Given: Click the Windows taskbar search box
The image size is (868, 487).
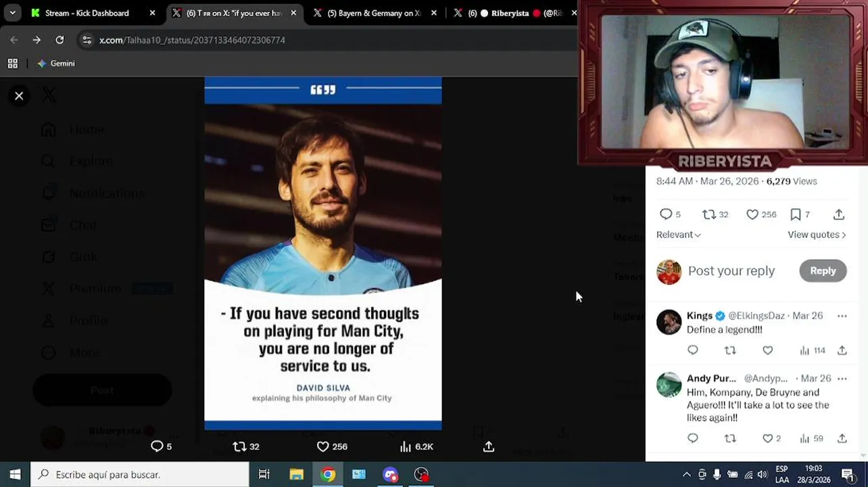Looking at the screenshot, I should [x=140, y=474].
